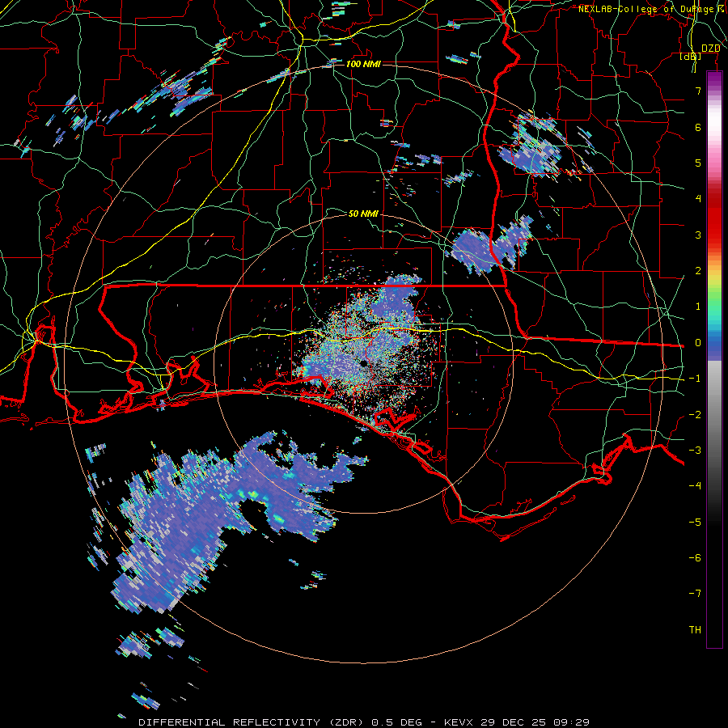Click the KEVX station identifier in the caption
728x728 pixels.
point(459,722)
